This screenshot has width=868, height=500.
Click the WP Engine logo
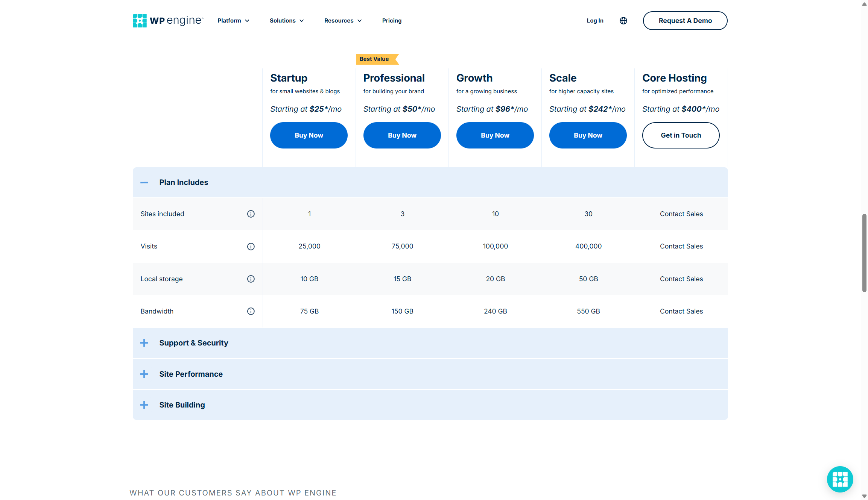167,21
